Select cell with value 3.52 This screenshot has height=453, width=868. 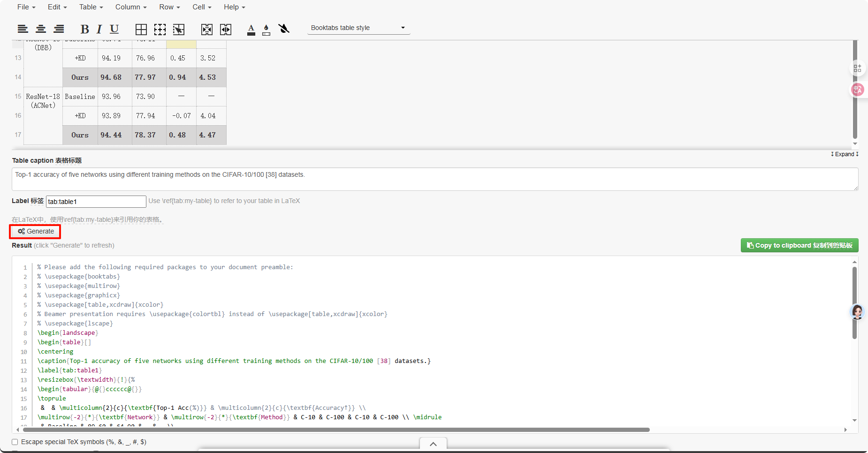point(211,58)
